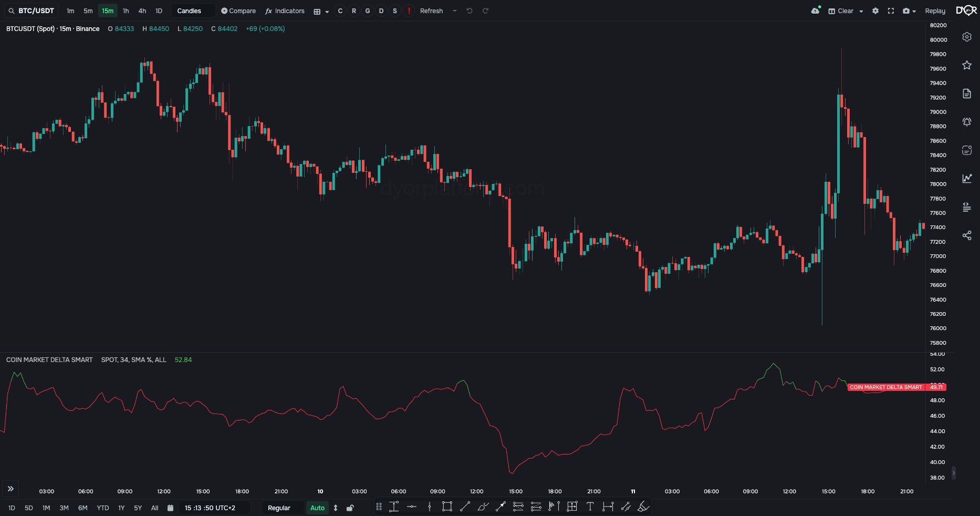Toggle the C circle button
The image size is (980, 516).
click(x=340, y=11)
